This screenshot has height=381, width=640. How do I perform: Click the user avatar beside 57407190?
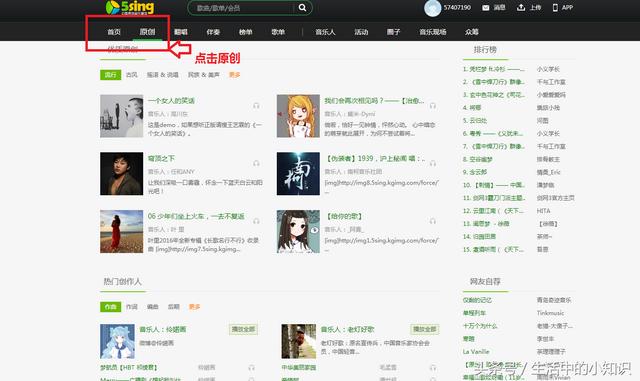432,8
